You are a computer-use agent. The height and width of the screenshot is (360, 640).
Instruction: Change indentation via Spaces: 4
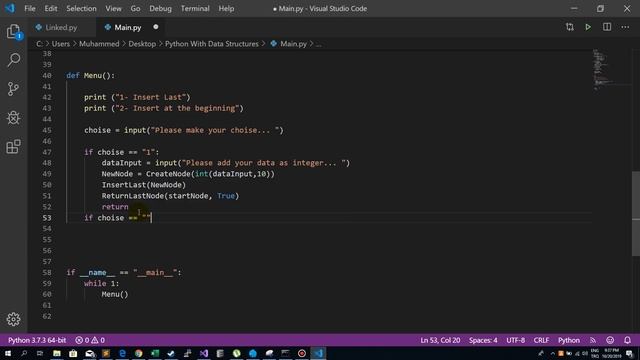click(483, 340)
